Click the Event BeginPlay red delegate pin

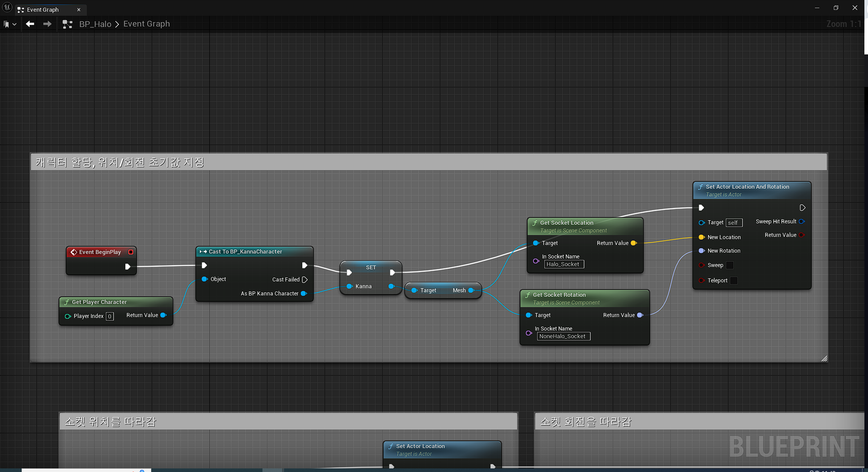[131, 252]
